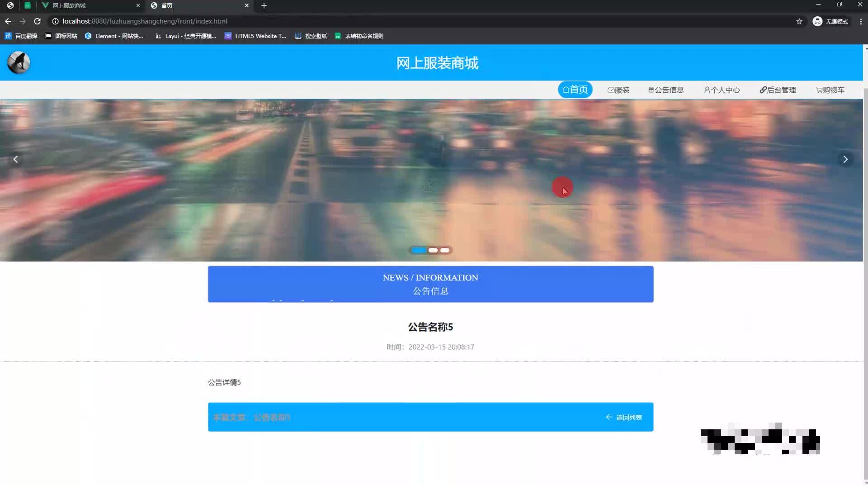Show the previous carousel slide
The width and height of the screenshot is (868, 485).
16,159
